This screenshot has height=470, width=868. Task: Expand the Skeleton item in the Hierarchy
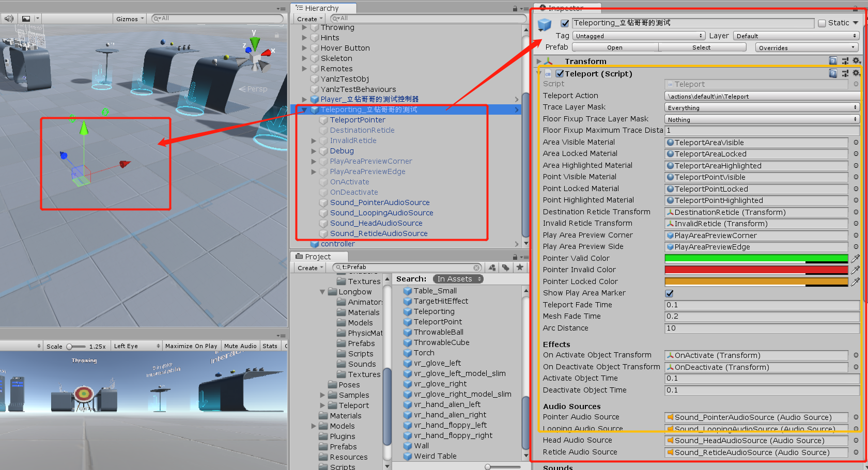[305, 58]
